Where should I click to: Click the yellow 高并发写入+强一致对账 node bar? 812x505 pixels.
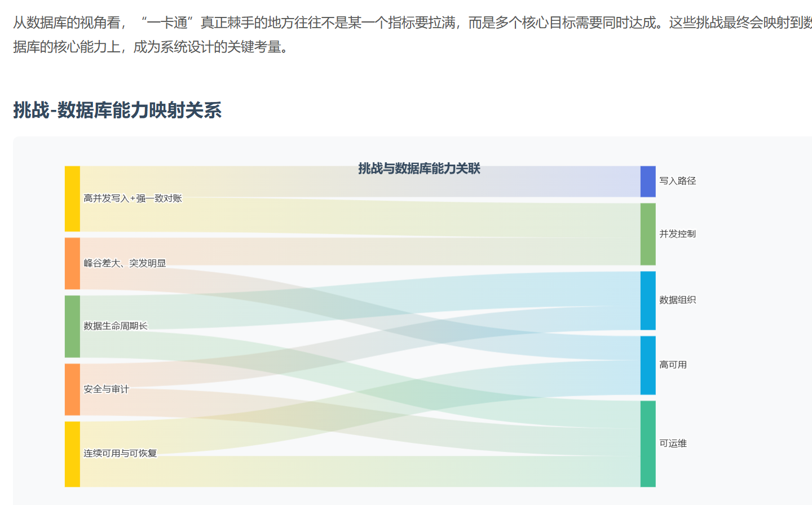tap(72, 198)
